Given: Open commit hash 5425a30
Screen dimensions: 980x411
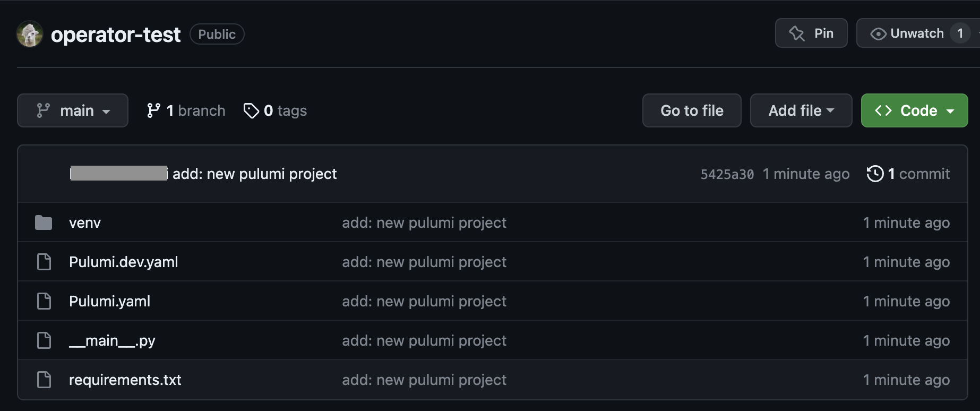Looking at the screenshot, I should 727,174.
